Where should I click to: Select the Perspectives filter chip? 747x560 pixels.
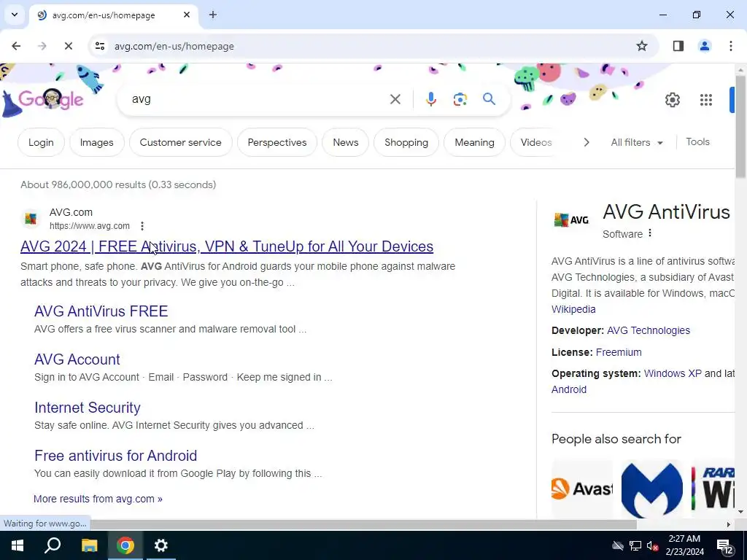277,142
